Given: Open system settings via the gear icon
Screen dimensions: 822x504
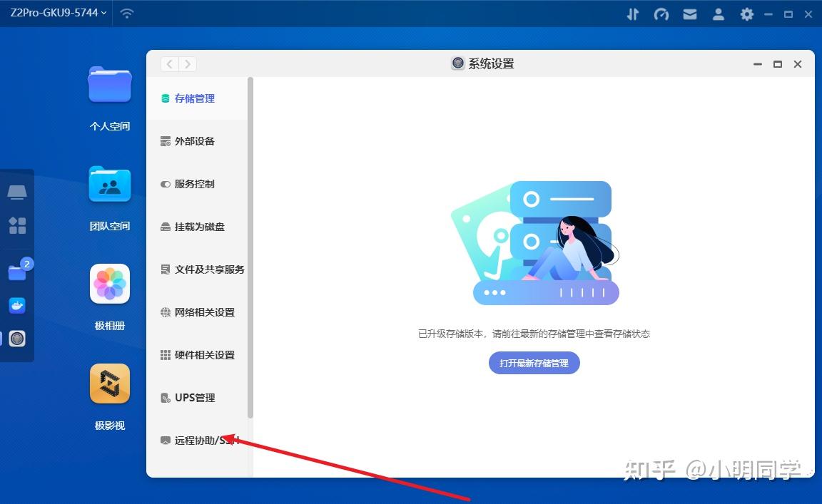Looking at the screenshot, I should point(746,13).
